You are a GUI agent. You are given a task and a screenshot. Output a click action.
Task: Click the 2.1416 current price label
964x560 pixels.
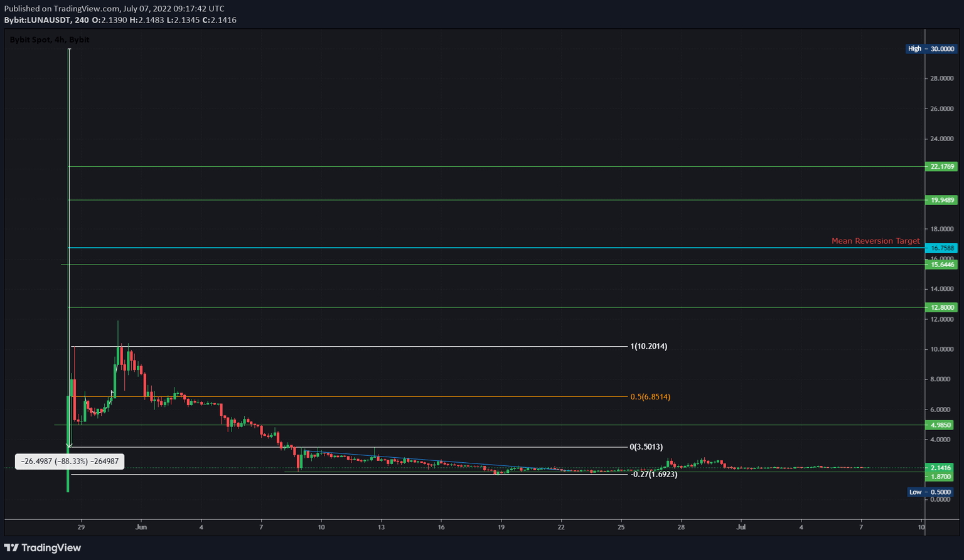940,467
